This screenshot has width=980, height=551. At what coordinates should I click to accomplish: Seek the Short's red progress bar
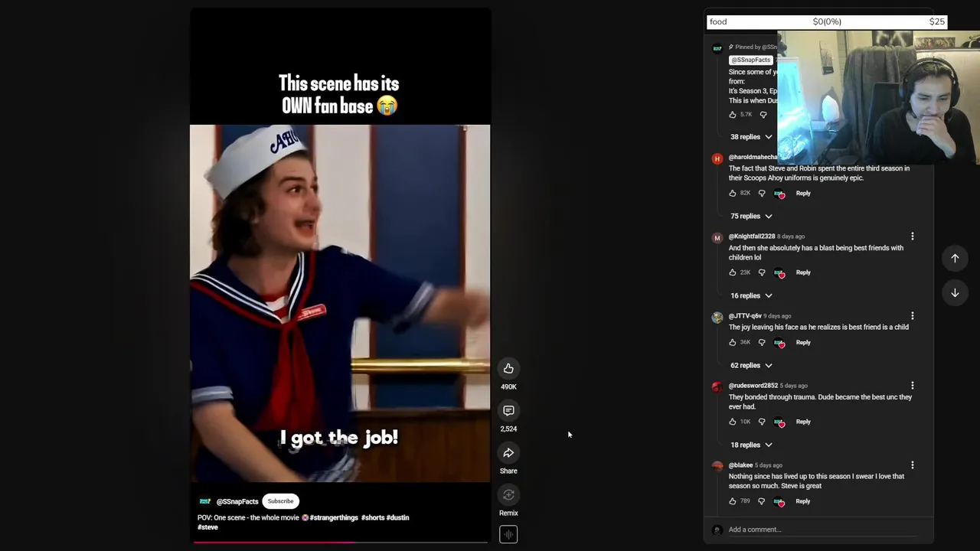340,542
